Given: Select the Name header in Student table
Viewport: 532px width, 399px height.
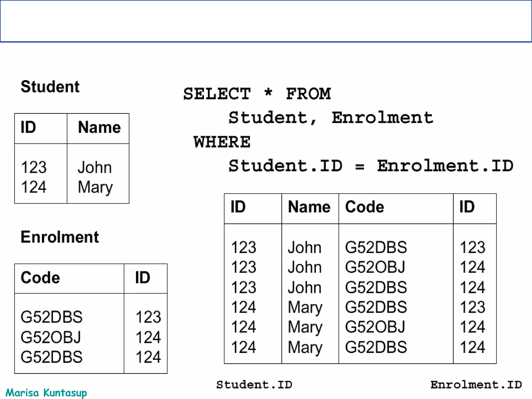Looking at the screenshot, I should click(x=99, y=127).
